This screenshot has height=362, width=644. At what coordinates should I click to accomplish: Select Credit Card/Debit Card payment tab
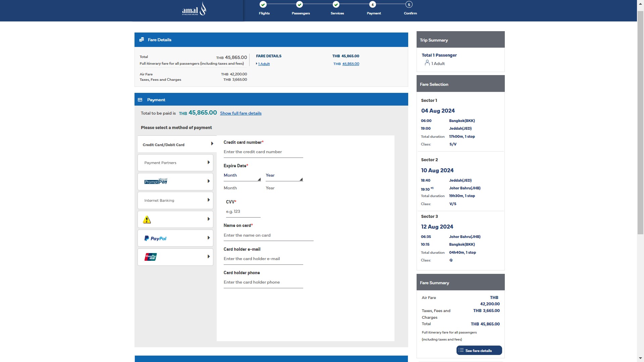[x=177, y=144]
